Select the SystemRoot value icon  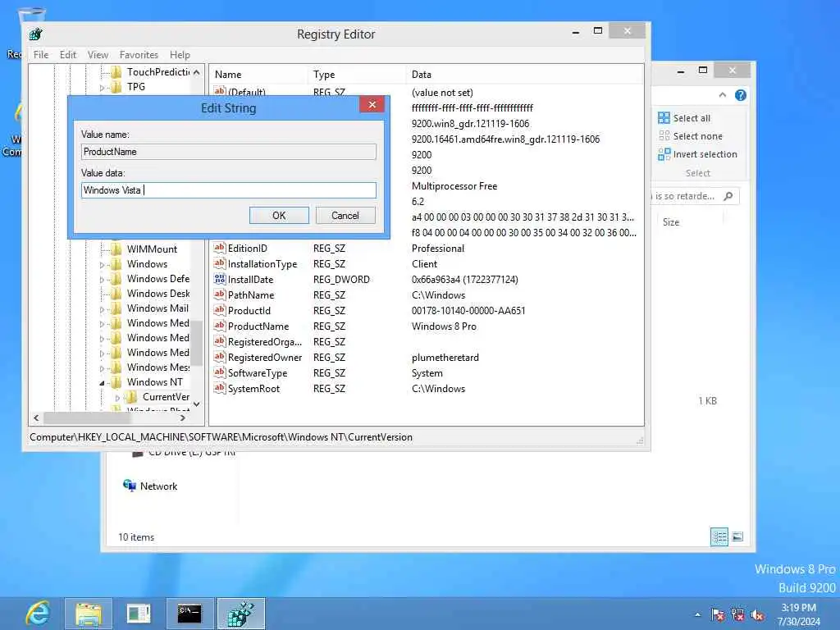[220, 388]
